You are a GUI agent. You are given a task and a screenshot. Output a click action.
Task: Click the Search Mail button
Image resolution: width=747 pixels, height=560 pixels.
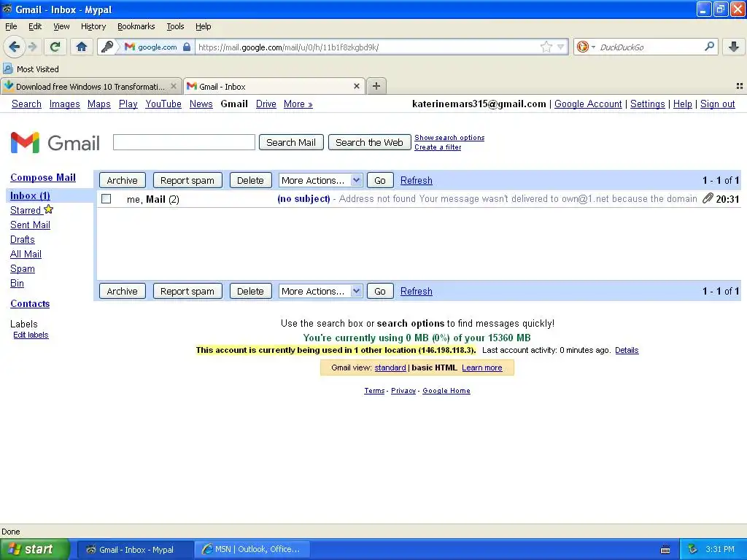pos(291,142)
